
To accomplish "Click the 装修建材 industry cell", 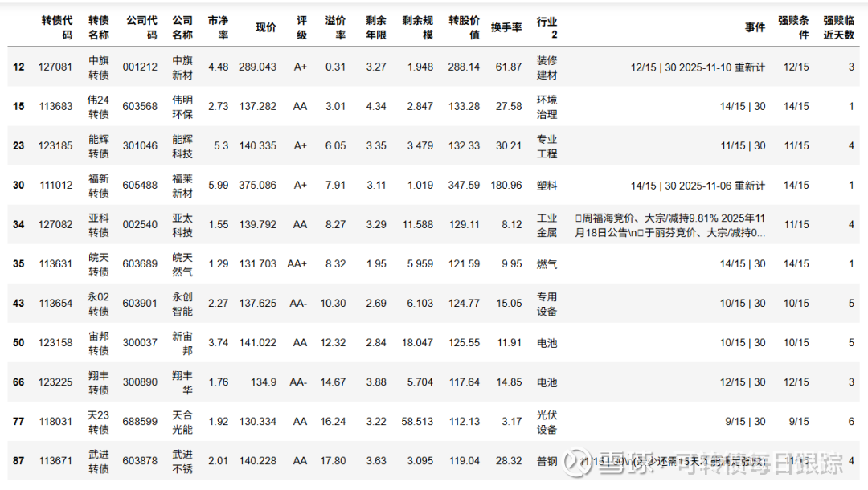I will coord(547,67).
